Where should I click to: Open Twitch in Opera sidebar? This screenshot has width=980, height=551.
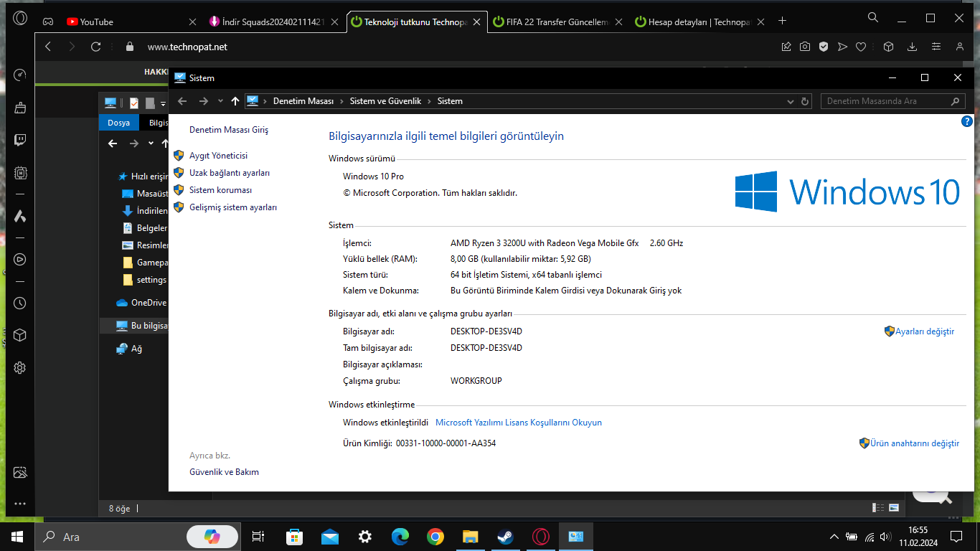[20, 140]
